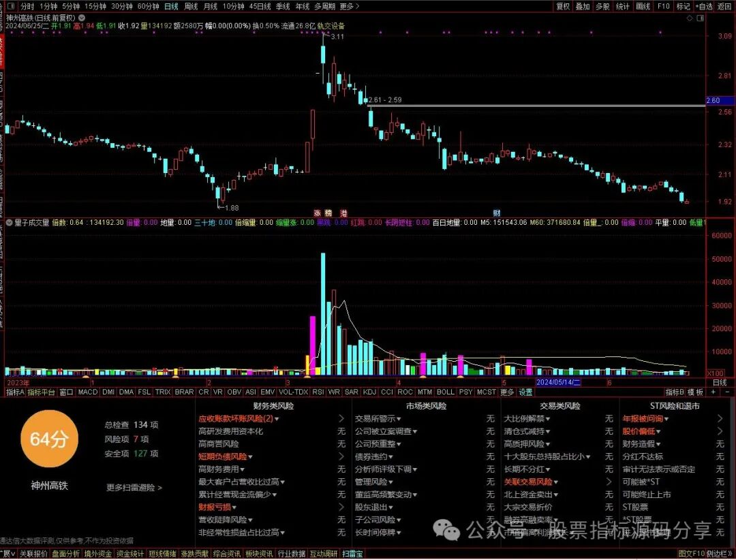Select the KDJ indicator tab
The width and height of the screenshot is (736, 560).
(369, 392)
